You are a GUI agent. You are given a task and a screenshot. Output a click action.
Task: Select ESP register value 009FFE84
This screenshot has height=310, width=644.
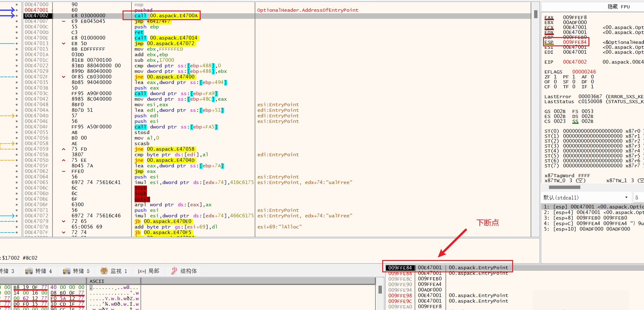click(x=575, y=42)
